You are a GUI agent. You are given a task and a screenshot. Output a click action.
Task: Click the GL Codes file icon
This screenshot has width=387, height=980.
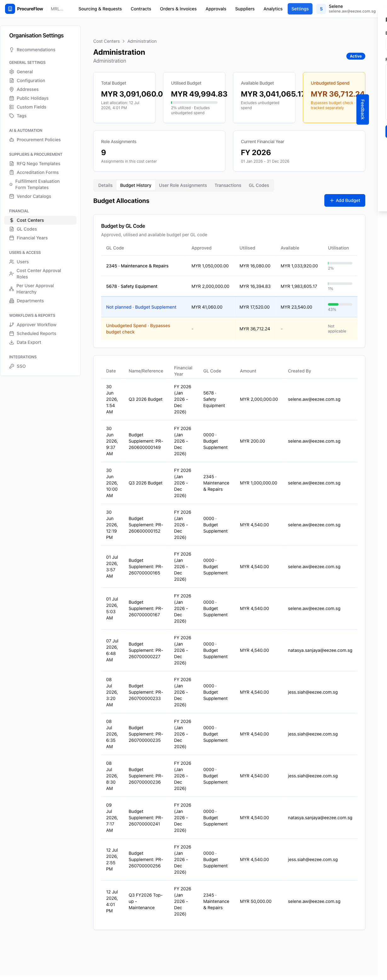tap(12, 229)
